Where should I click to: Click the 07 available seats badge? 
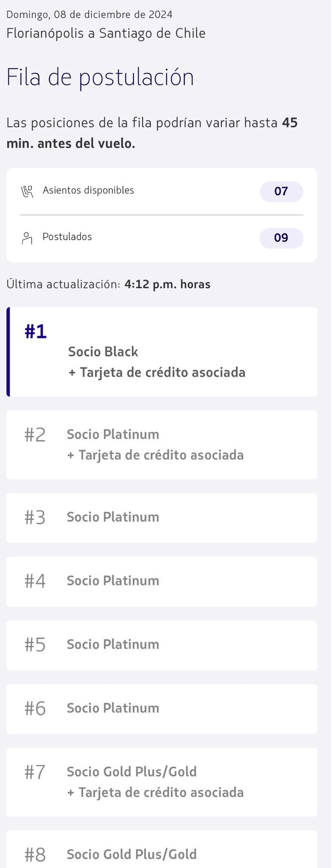point(281,192)
